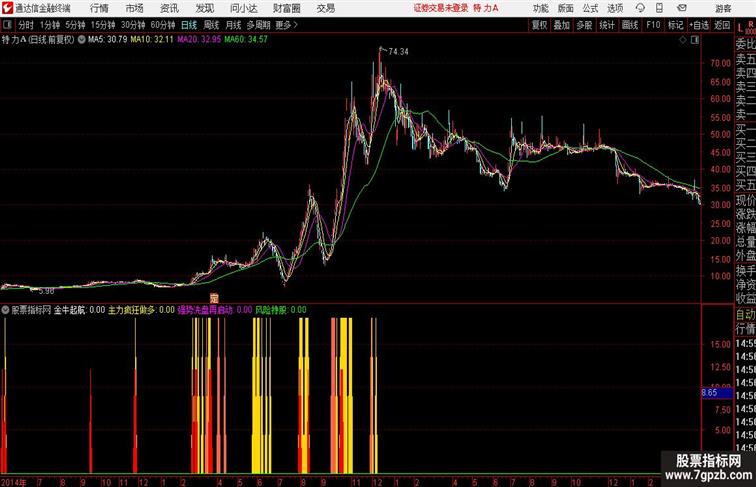The width and height of the screenshot is (756, 487).
Task: Add stock via +自选 button
Action: pyautogui.click(x=699, y=25)
